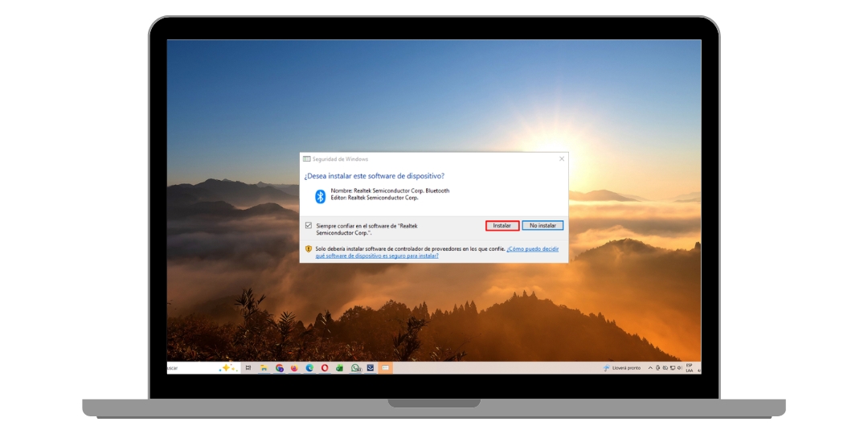This screenshot has height=434, width=868.
Task: Open WhatsApp from the taskbar
Action: tap(355, 368)
